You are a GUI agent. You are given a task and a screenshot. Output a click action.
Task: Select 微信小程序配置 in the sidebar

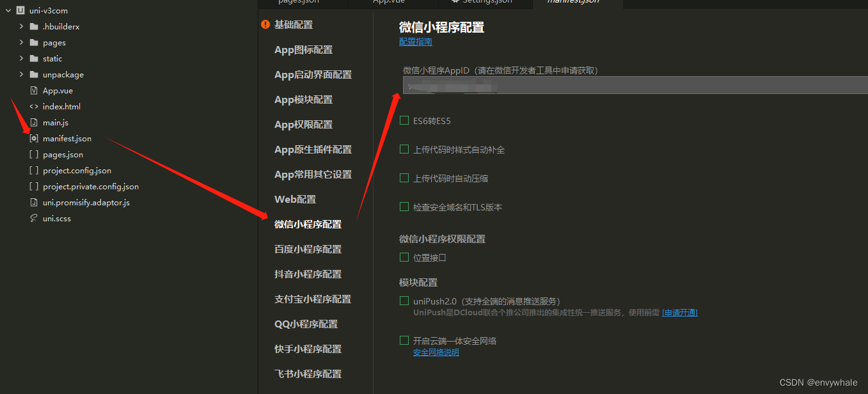[x=308, y=225]
